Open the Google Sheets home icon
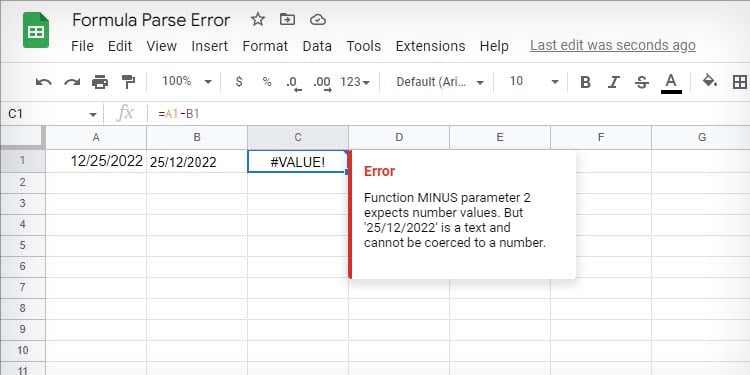The width and height of the screenshot is (750, 375). [x=36, y=31]
